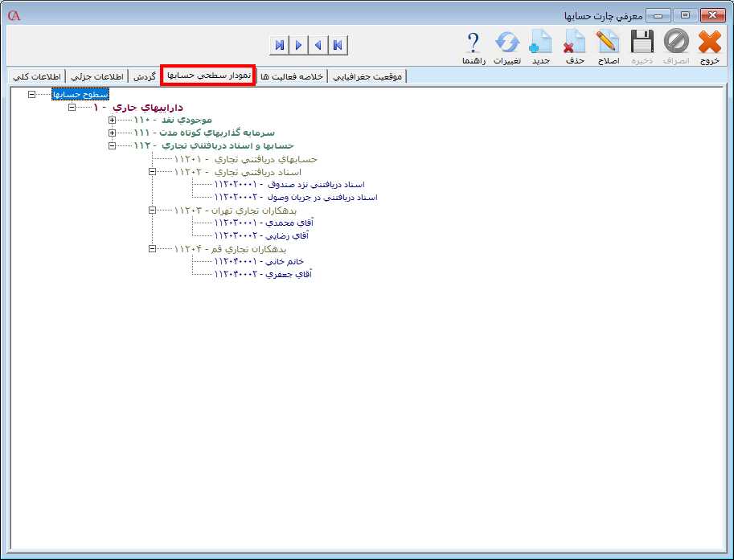734x560 pixels.
Task: Click the ذخیره (Save) floppy disk icon
Action: (642, 42)
